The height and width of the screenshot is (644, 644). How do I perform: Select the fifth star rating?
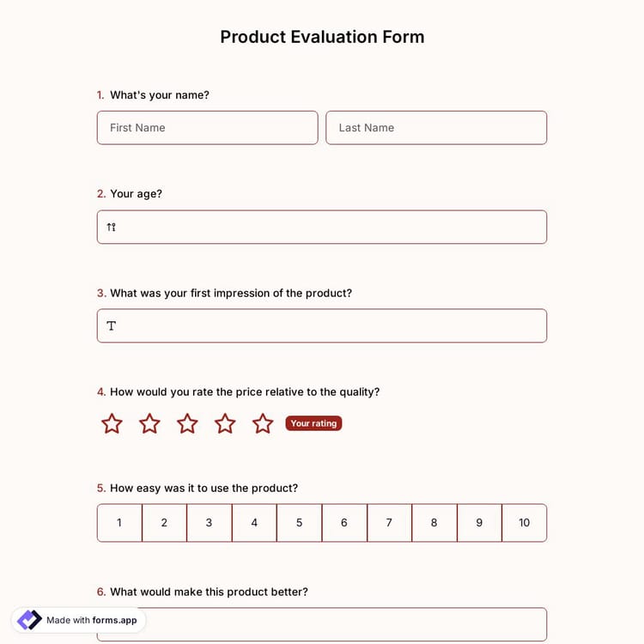click(263, 423)
